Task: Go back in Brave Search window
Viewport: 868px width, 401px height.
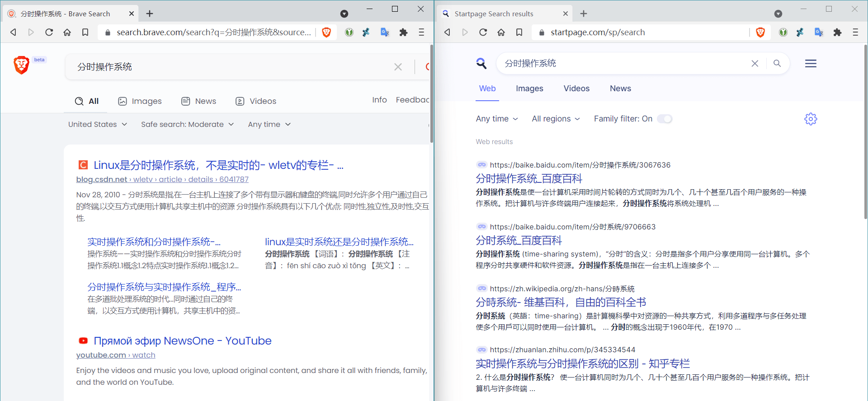Action: point(13,32)
